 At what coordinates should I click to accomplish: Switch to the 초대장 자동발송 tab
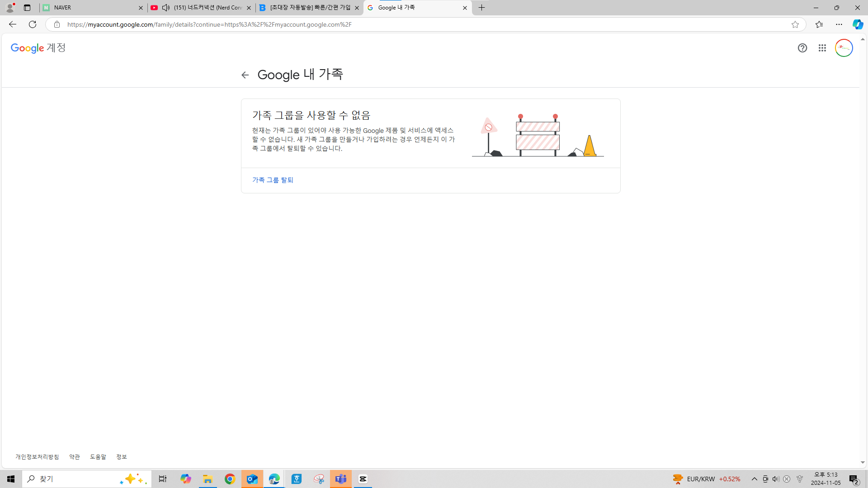(310, 8)
